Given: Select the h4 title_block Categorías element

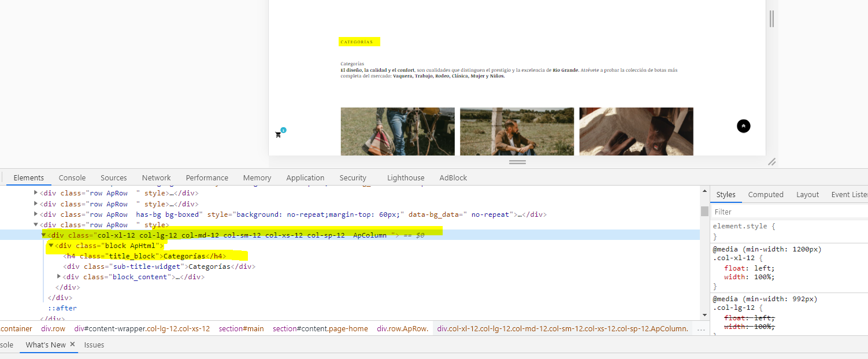Looking at the screenshot, I should [x=144, y=256].
